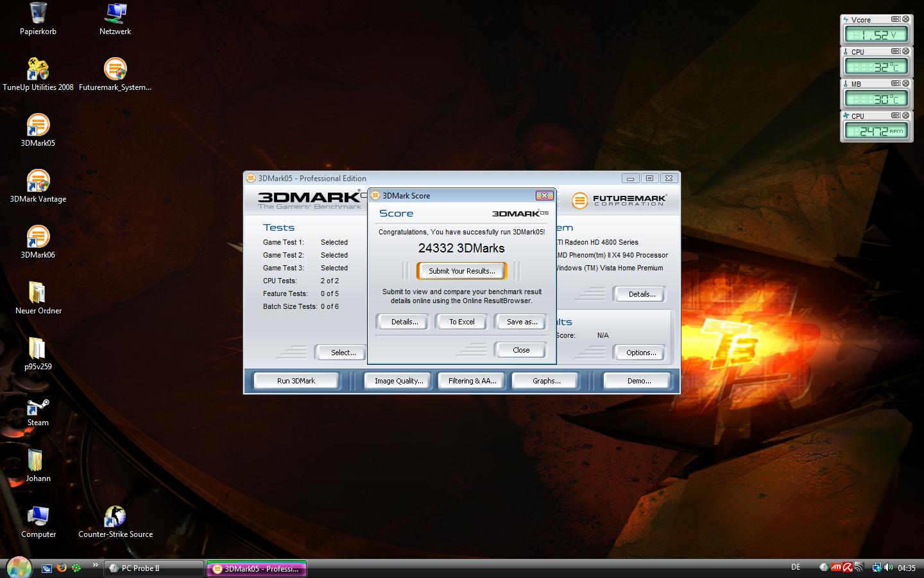
Task: Click the PC Probe tray icon
Action: pyautogui.click(x=824, y=567)
